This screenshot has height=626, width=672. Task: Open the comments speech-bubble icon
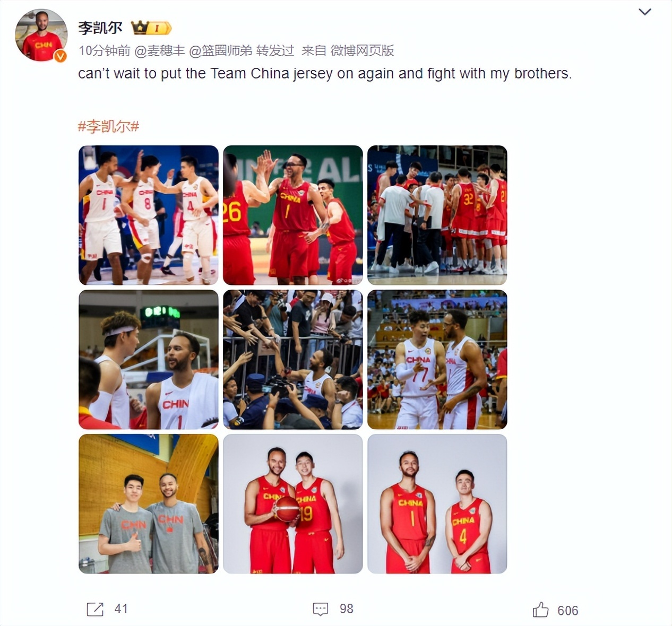click(321, 609)
